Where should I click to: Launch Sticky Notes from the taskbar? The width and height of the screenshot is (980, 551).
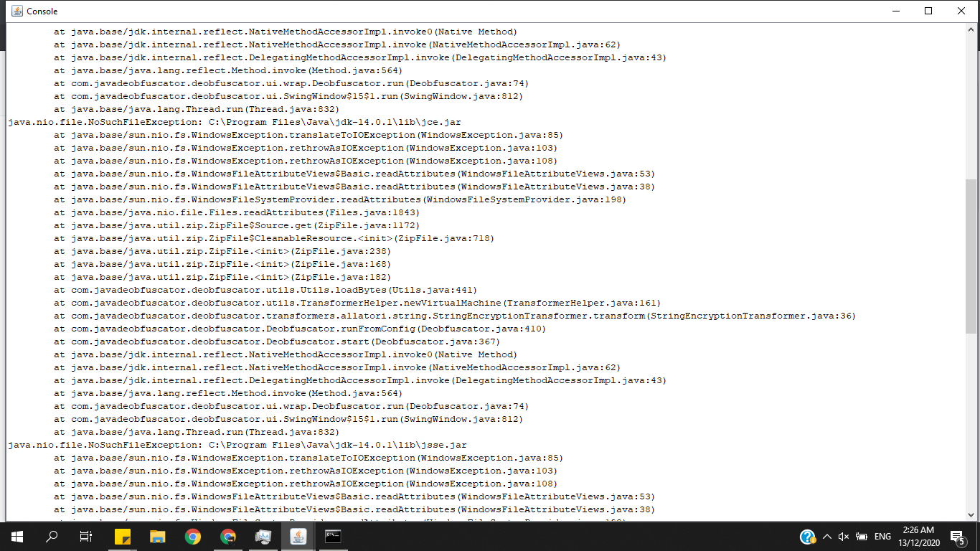[x=122, y=536]
